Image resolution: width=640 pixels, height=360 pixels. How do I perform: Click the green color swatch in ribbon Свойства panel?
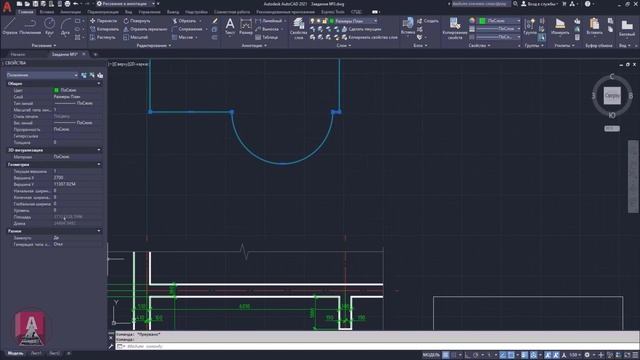pos(482,21)
